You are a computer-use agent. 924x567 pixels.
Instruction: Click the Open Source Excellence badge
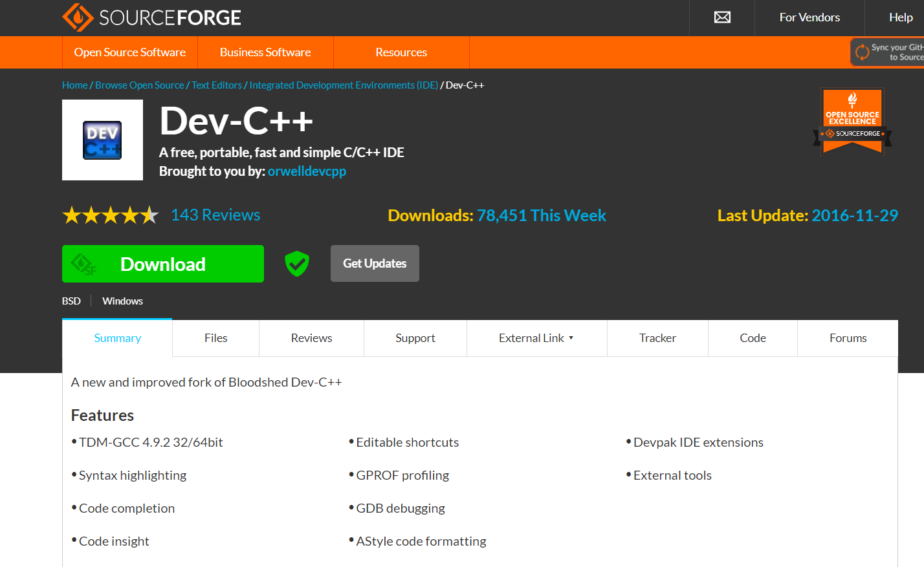[852, 122]
